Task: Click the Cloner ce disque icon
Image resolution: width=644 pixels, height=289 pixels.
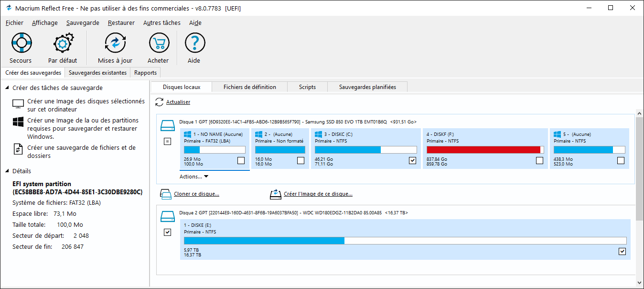Action: pos(165,194)
